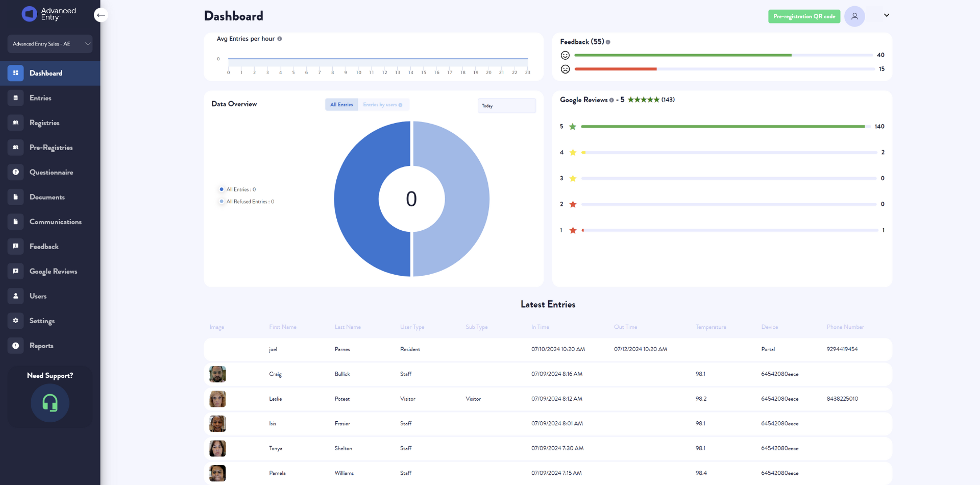Open the Advanced Entry Sales - AE dropdown

50,44
